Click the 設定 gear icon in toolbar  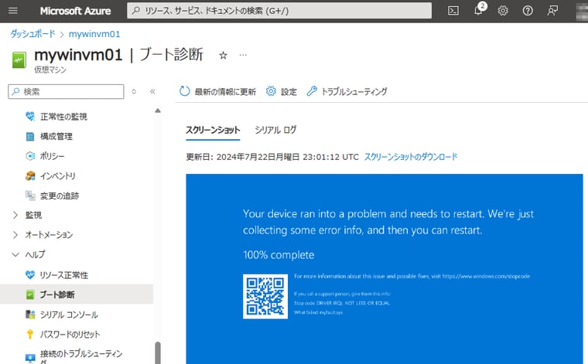tap(271, 91)
